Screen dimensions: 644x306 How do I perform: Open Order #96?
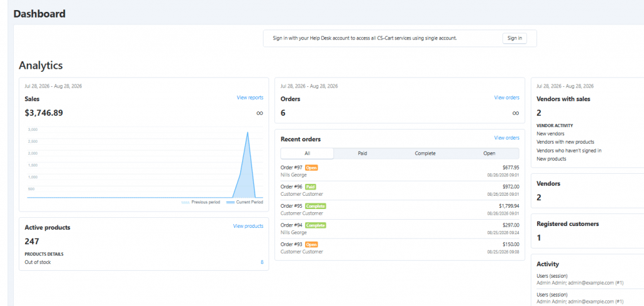coord(291,187)
